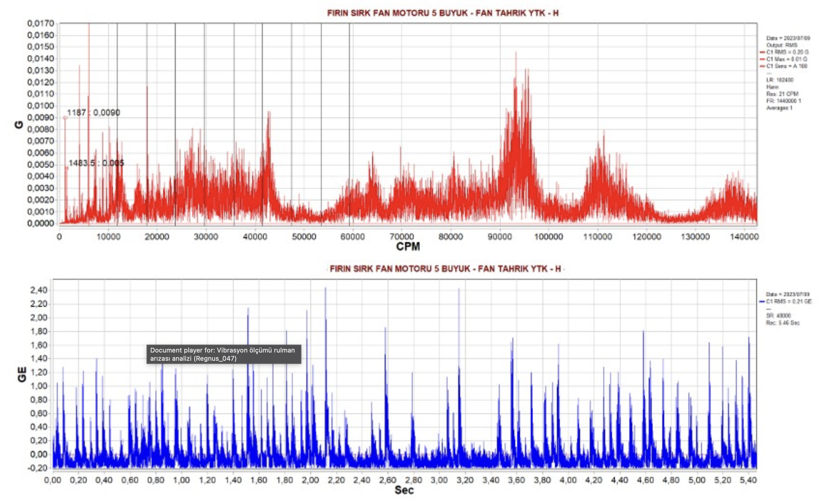Click the 'Document player for' tooltip

[x=224, y=354]
